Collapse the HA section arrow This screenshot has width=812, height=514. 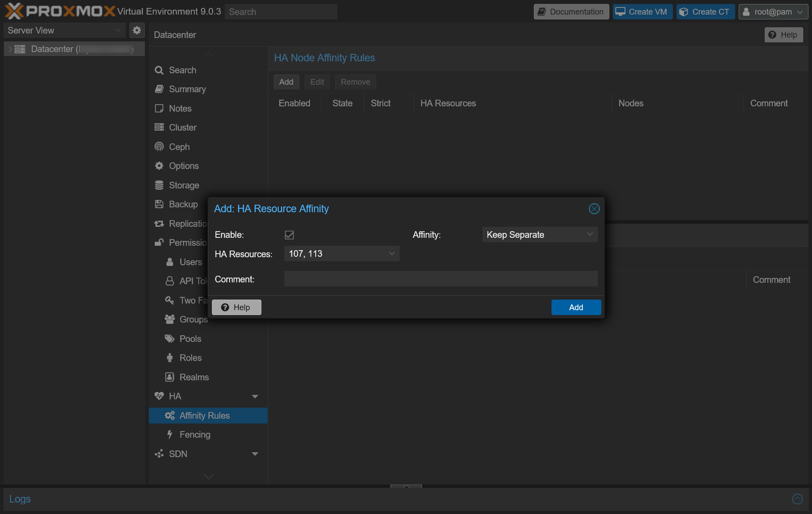point(255,397)
